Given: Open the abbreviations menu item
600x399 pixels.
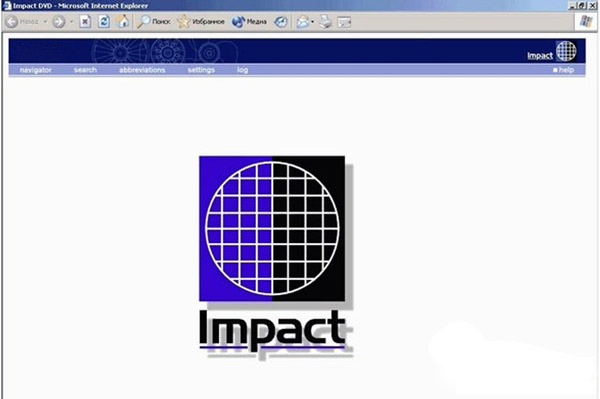Looking at the screenshot, I should 142,70.
